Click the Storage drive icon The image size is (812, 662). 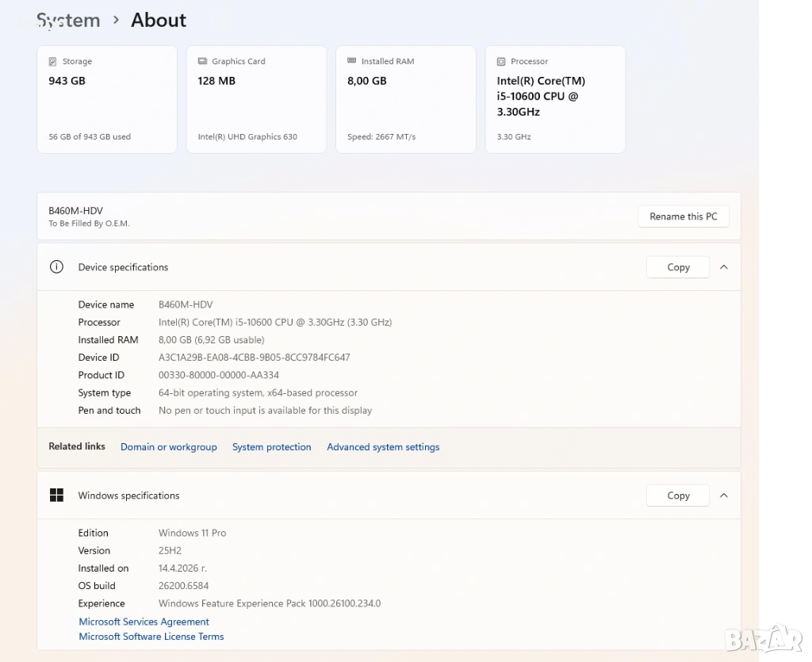tap(53, 62)
